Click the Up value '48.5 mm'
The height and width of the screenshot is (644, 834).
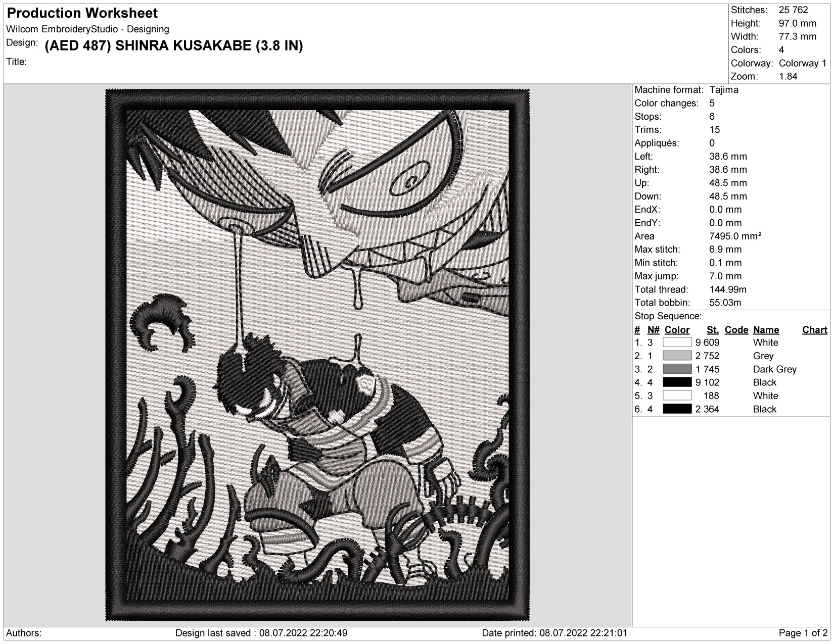tap(728, 183)
